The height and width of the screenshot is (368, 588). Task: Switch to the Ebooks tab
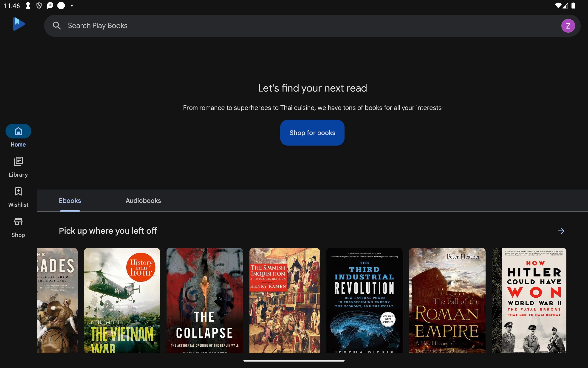click(x=70, y=201)
